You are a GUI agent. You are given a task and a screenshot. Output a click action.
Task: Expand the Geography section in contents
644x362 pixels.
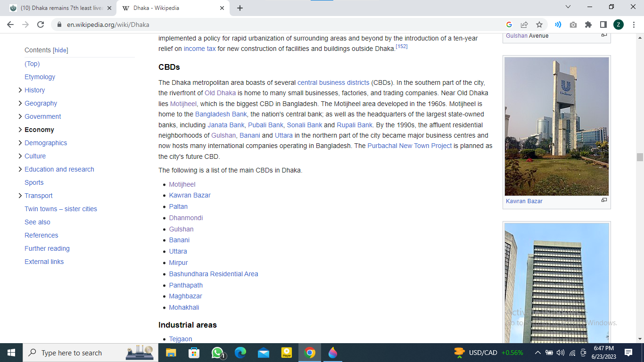pyautogui.click(x=20, y=103)
